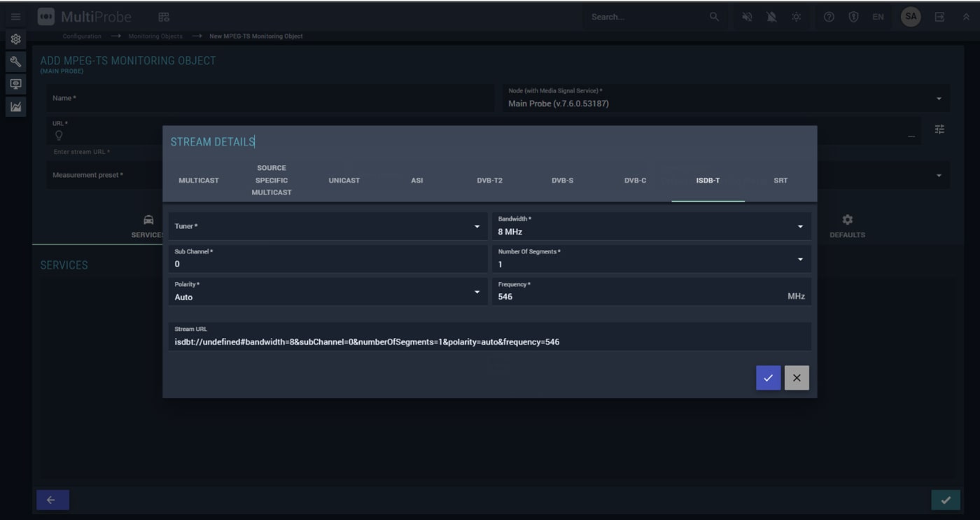Expand the Node Main Probe dropdown
Screen dimensions: 980x520
(x=726, y=98)
